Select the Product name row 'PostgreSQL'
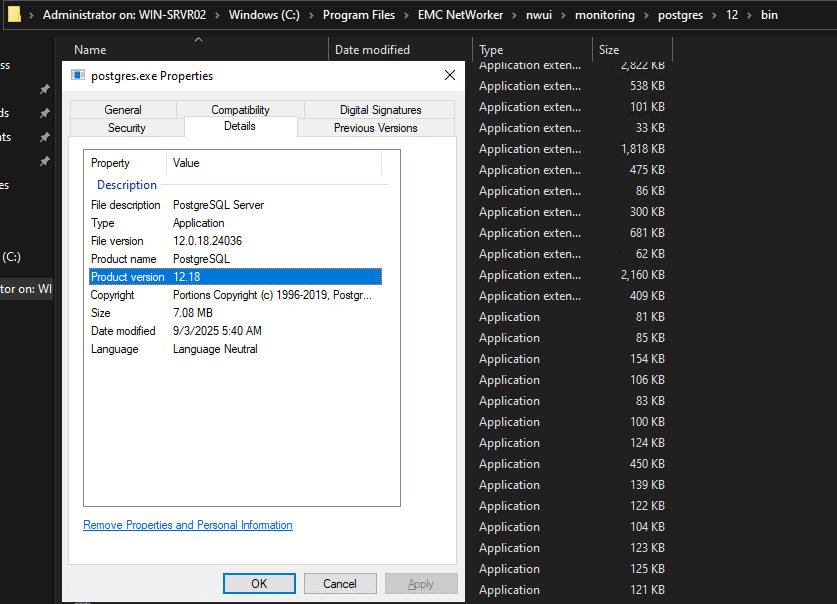The width and height of the screenshot is (837, 604). coord(235,259)
